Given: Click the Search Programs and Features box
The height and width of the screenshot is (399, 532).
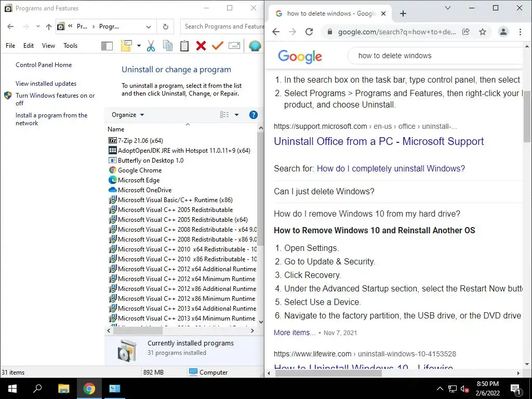Looking at the screenshot, I should pos(222,26).
